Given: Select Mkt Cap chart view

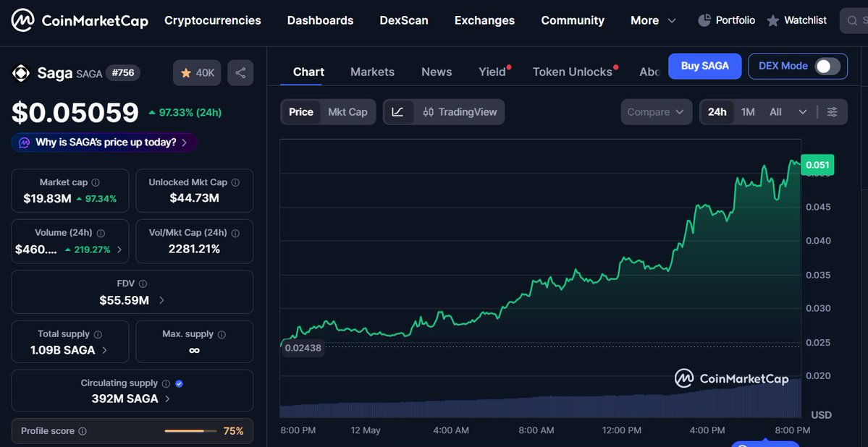Looking at the screenshot, I should tap(347, 111).
